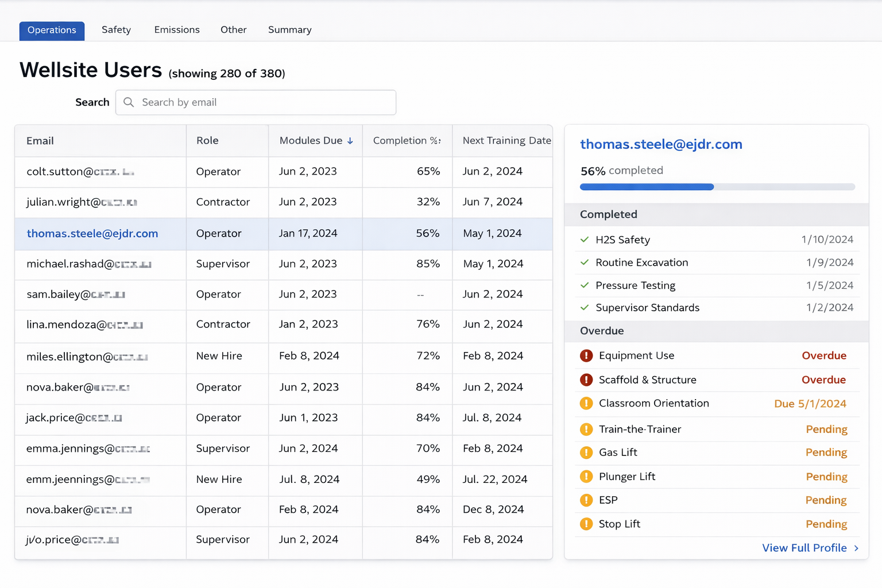Click the Train-the-Trainer pending icon
This screenshot has width=882, height=588.
click(x=586, y=430)
